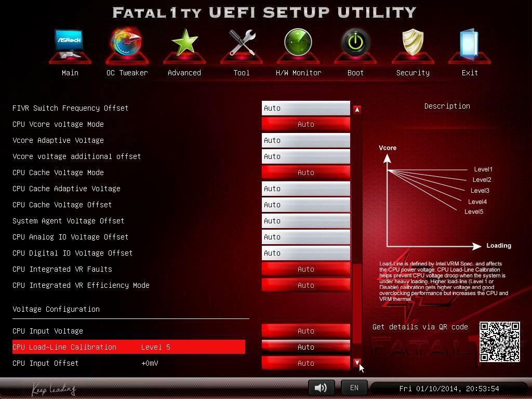Open CPU Integrated VR Efficiency Mode dropdown
This screenshot has width=532, height=399.
pyautogui.click(x=305, y=285)
